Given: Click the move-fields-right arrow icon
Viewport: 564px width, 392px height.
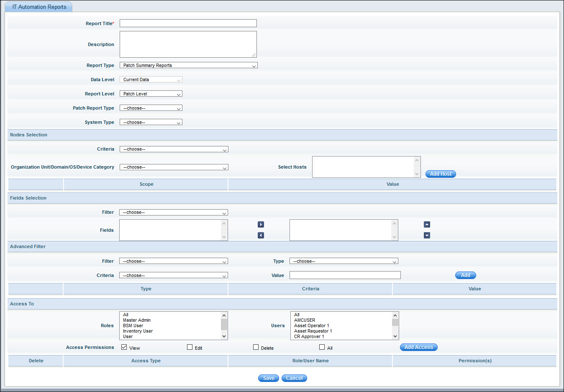Looking at the screenshot, I should click(261, 224).
